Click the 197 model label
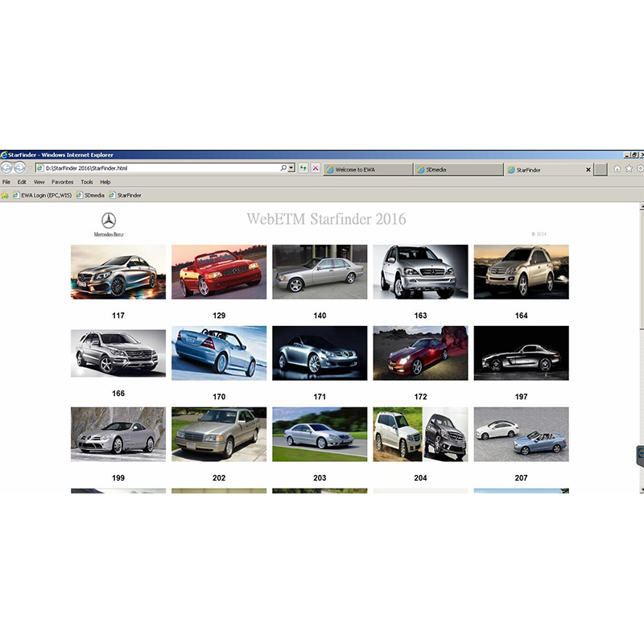The width and height of the screenshot is (644, 644). [521, 397]
